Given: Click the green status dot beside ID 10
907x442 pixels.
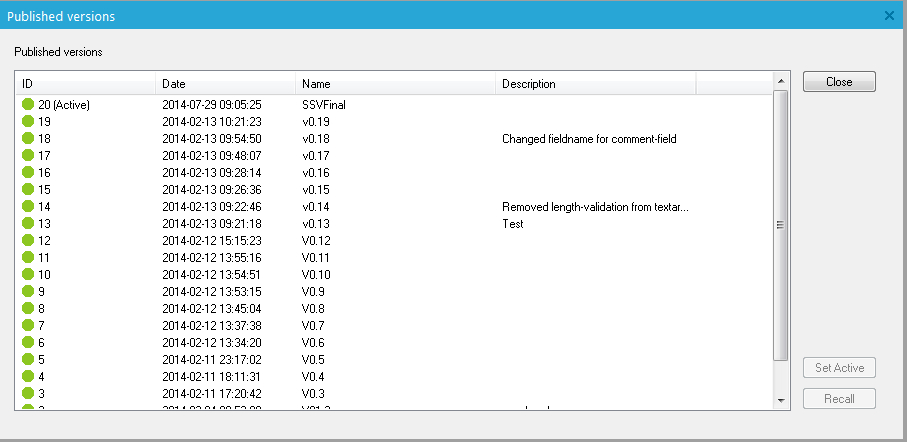Looking at the screenshot, I should tap(28, 275).
